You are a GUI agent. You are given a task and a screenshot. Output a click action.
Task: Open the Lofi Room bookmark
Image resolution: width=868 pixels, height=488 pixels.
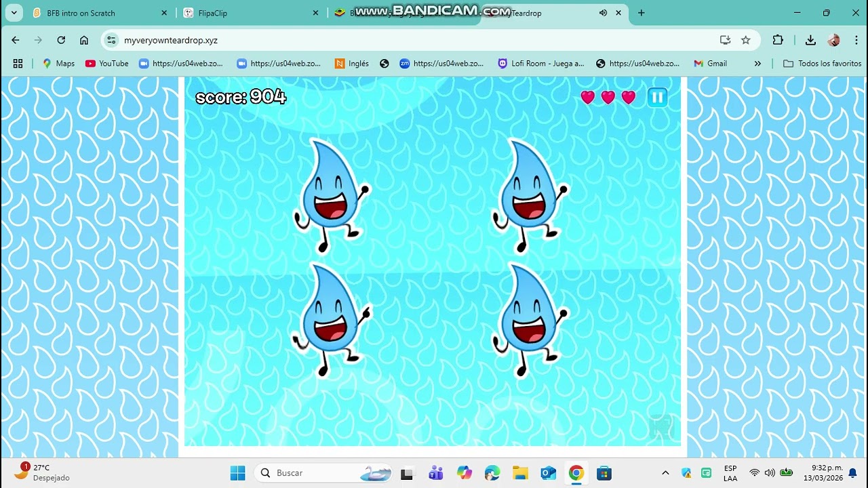tap(541, 63)
